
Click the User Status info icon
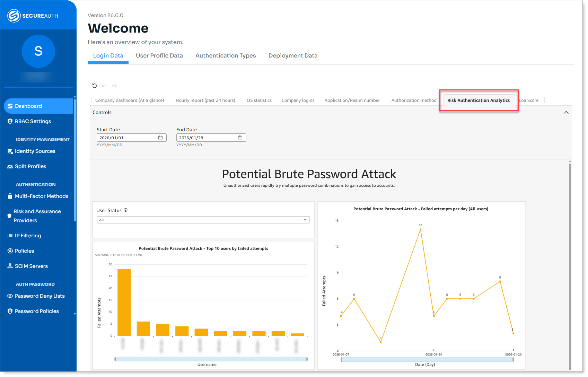tap(126, 210)
